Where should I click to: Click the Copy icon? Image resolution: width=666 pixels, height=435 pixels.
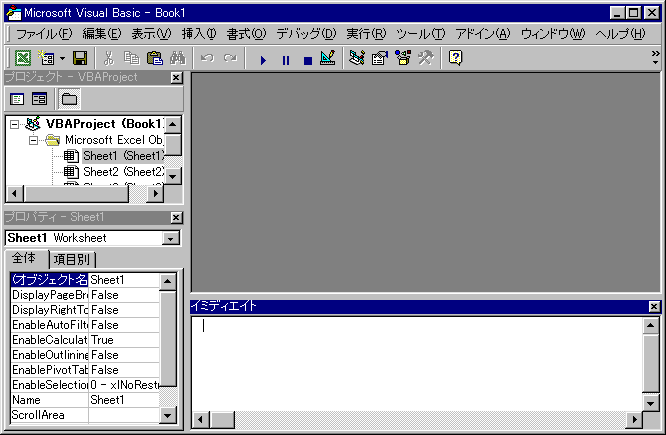point(132,58)
